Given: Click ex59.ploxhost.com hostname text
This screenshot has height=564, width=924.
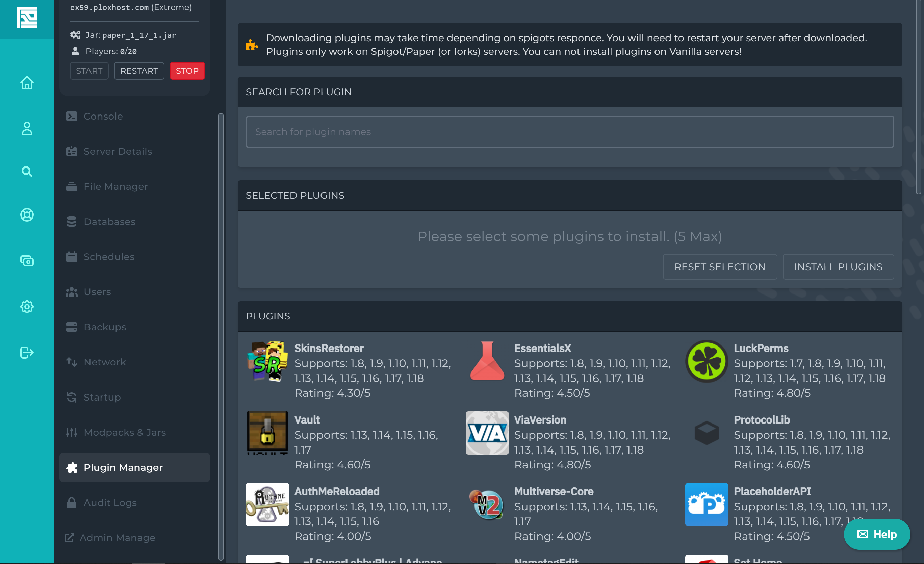Looking at the screenshot, I should 109,7.
